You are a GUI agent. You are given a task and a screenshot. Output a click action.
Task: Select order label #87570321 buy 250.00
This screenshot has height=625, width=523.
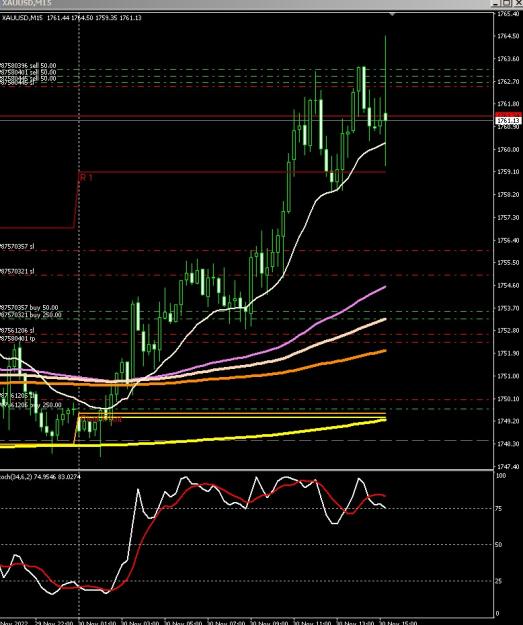pyautogui.click(x=31, y=315)
